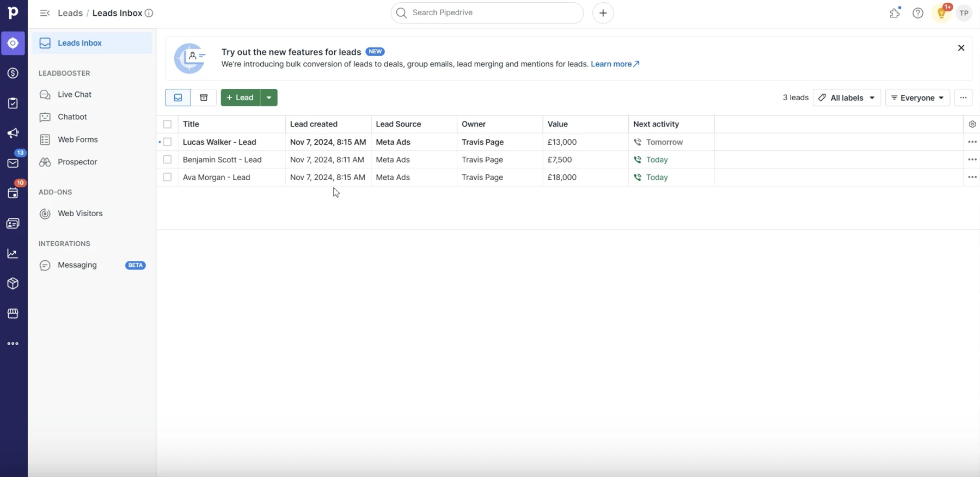
Task: Open the table column settings gear
Action: click(972, 124)
